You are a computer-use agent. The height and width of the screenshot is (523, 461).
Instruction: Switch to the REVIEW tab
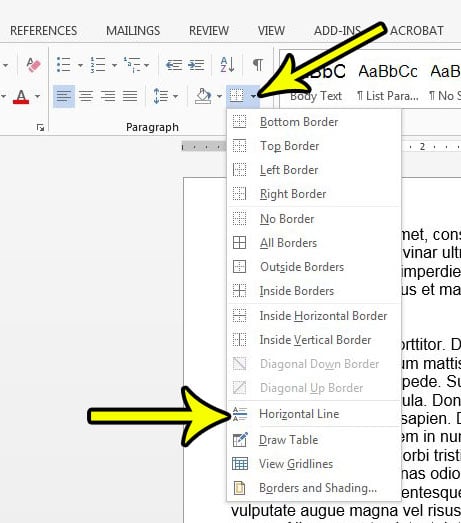209,31
